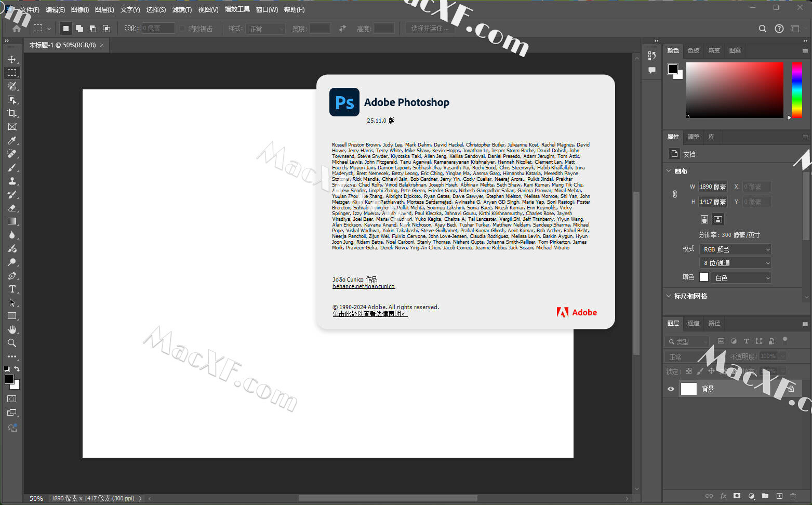This screenshot has height=505, width=812.
Task: Choose Intersect with Selection mode button
Action: point(106,29)
